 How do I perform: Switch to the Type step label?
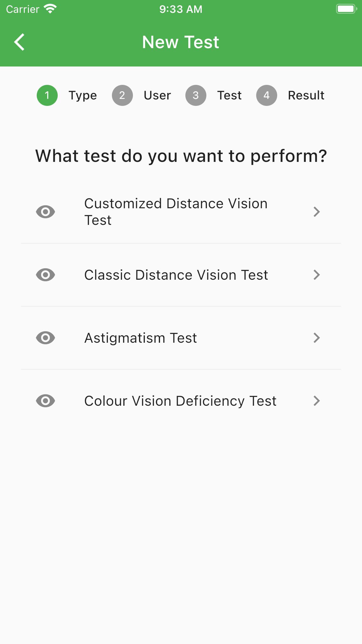point(83,96)
